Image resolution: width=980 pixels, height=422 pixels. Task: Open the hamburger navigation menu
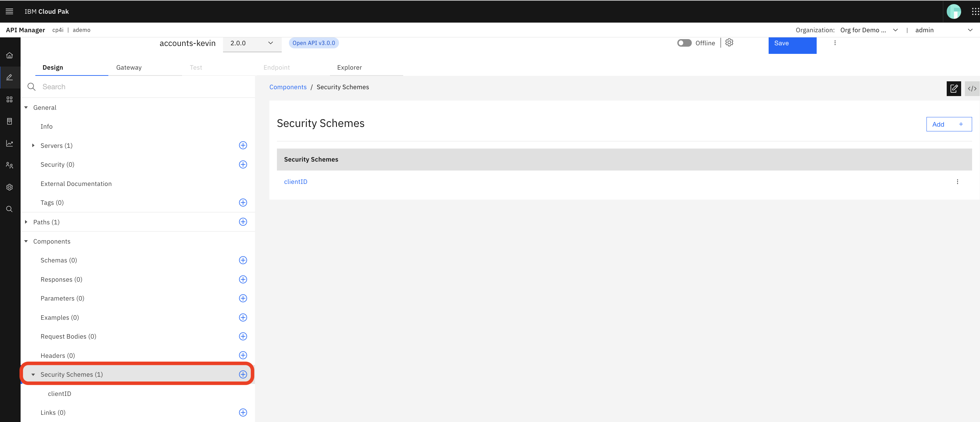pos(9,11)
